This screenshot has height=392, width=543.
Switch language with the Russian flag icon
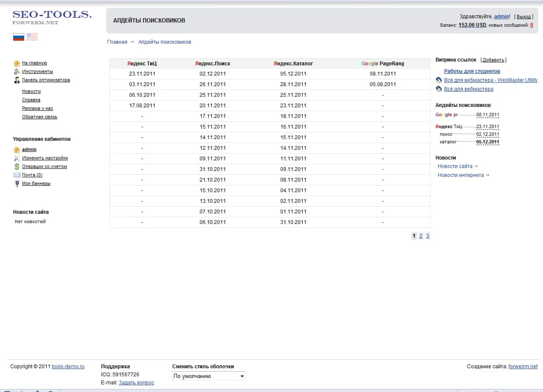[x=19, y=37]
